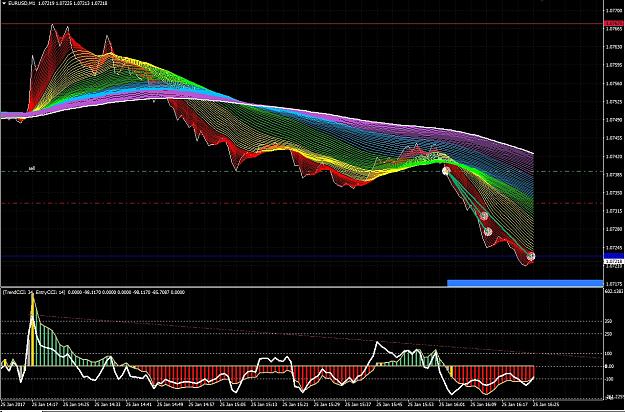Click the 1.07315 price scale label

click(x=614, y=211)
